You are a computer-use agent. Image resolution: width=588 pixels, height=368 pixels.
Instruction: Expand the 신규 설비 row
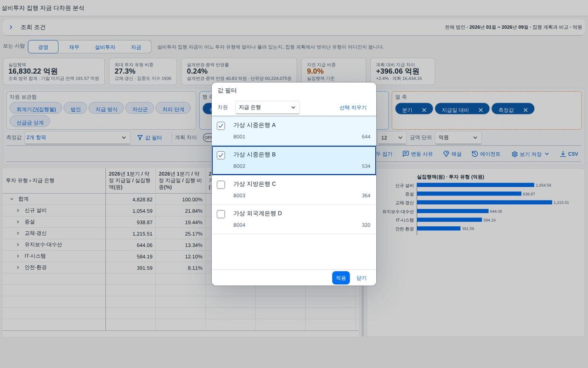[18, 211]
